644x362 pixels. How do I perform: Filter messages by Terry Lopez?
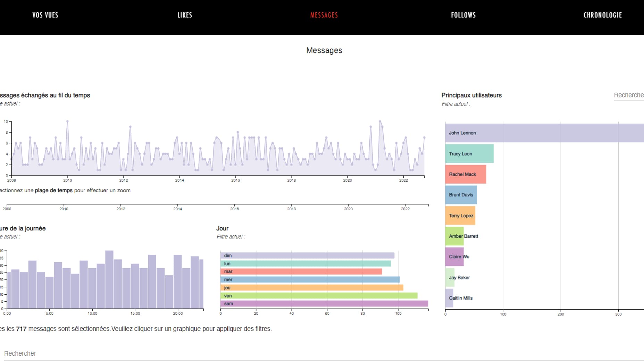click(460, 216)
